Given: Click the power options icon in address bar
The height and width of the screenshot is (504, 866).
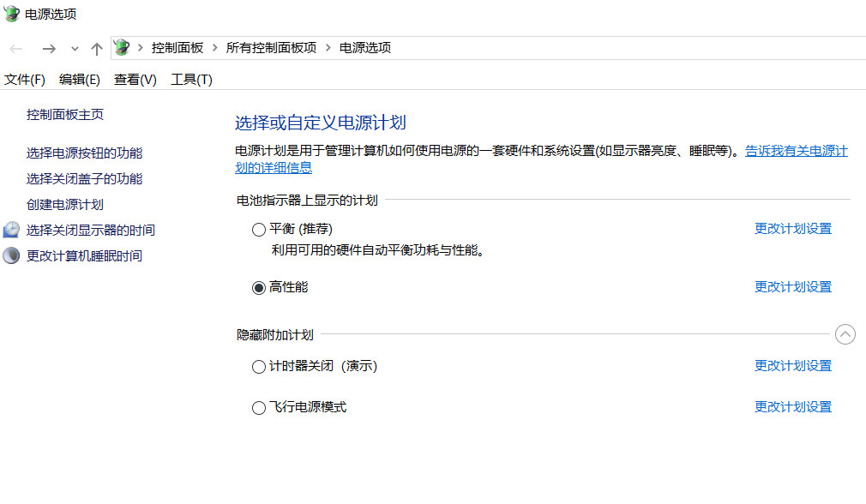Looking at the screenshot, I should (123, 48).
